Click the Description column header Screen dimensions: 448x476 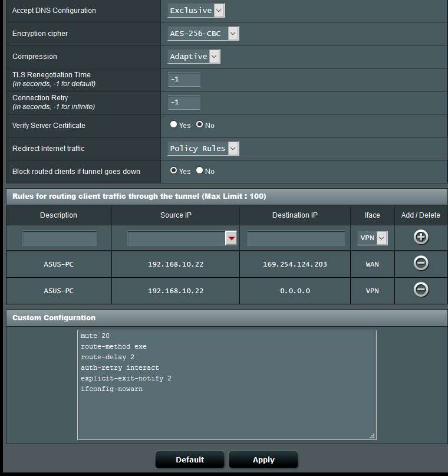tap(58, 215)
